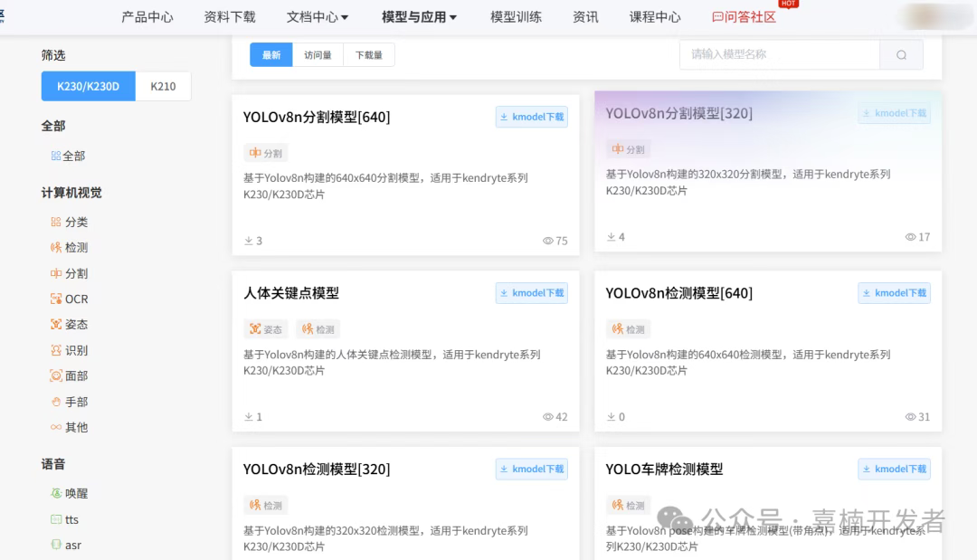Image resolution: width=977 pixels, height=560 pixels.
Task: Click download count icon on YOLOv8n分割模型[320] card
Action: pos(612,237)
